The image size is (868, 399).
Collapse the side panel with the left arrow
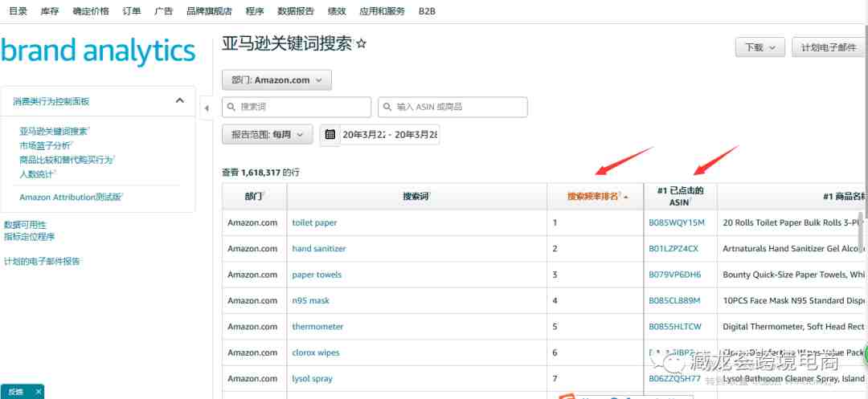click(x=207, y=108)
